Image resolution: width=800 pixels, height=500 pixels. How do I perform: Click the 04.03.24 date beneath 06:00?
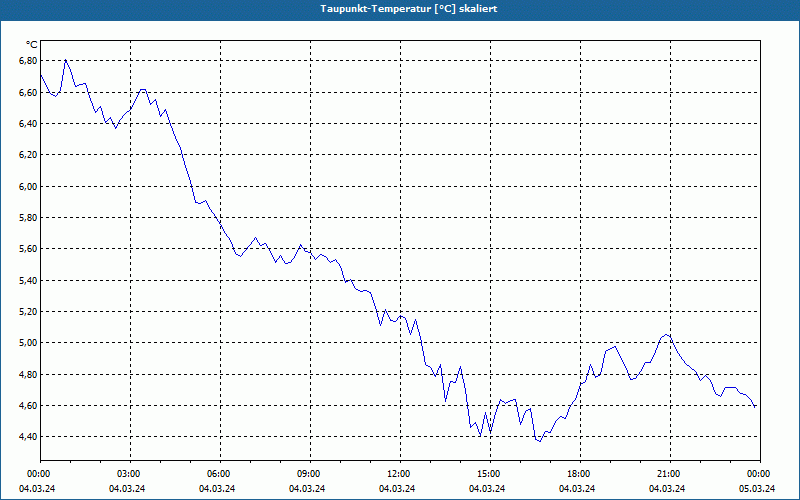tap(217, 488)
